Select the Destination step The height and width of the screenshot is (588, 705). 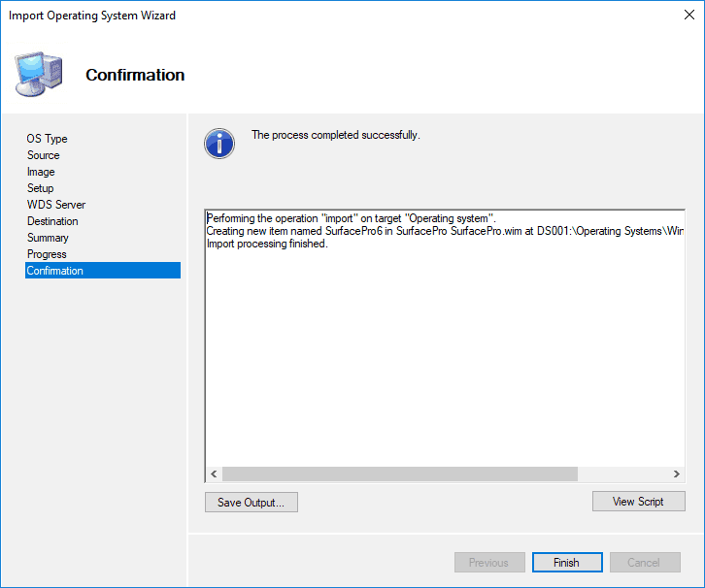point(52,221)
